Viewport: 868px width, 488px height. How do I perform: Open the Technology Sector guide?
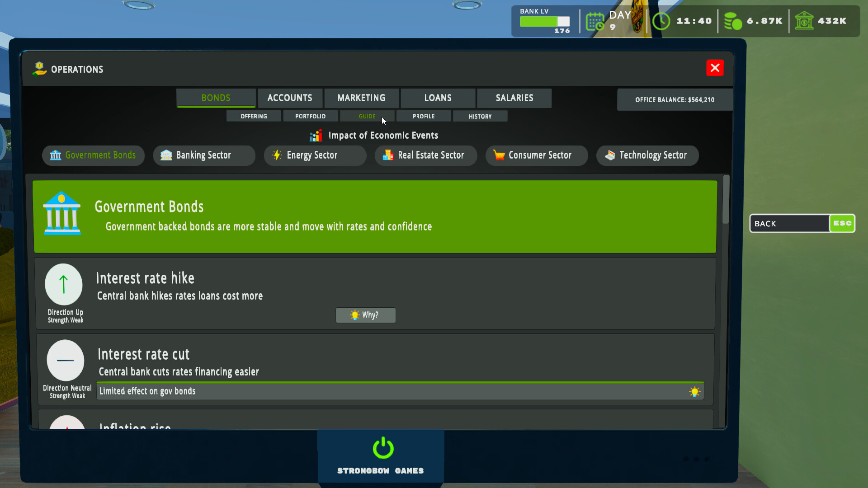(647, 155)
